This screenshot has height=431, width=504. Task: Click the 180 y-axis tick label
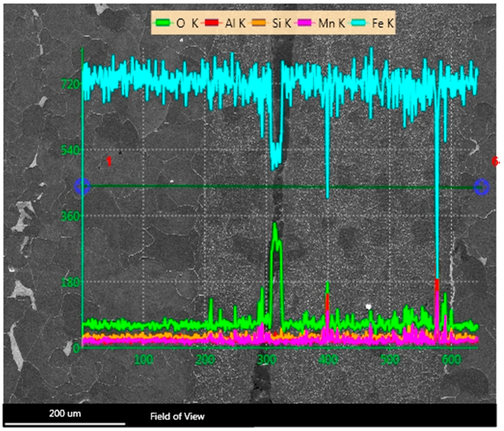click(x=70, y=282)
